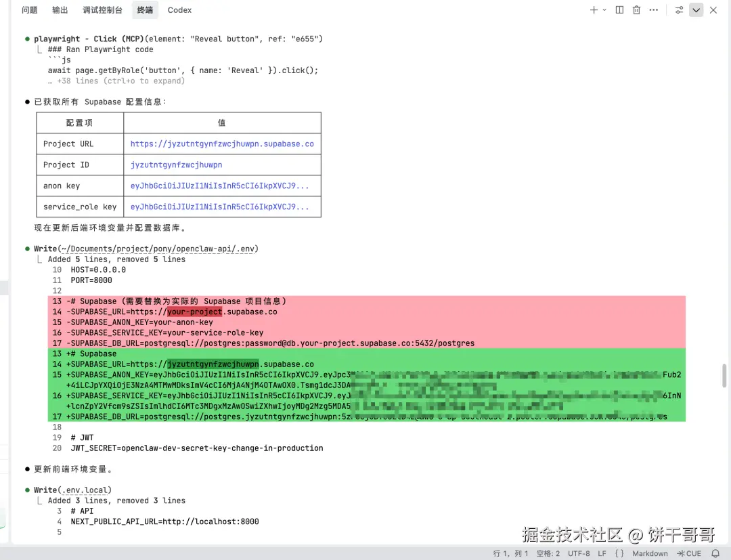This screenshot has width=731, height=560.
Task: Open the terminal more actions ellipsis
Action: click(x=654, y=9)
